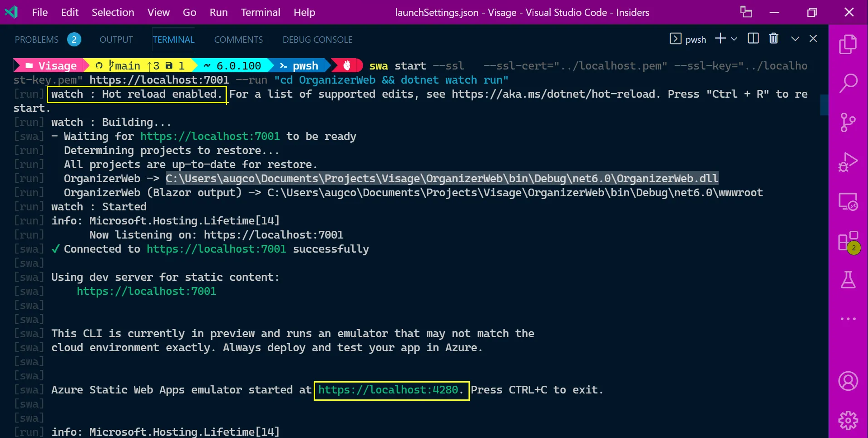868x438 pixels.
Task: Toggle the customize layout control in title bar
Action: [746, 12]
